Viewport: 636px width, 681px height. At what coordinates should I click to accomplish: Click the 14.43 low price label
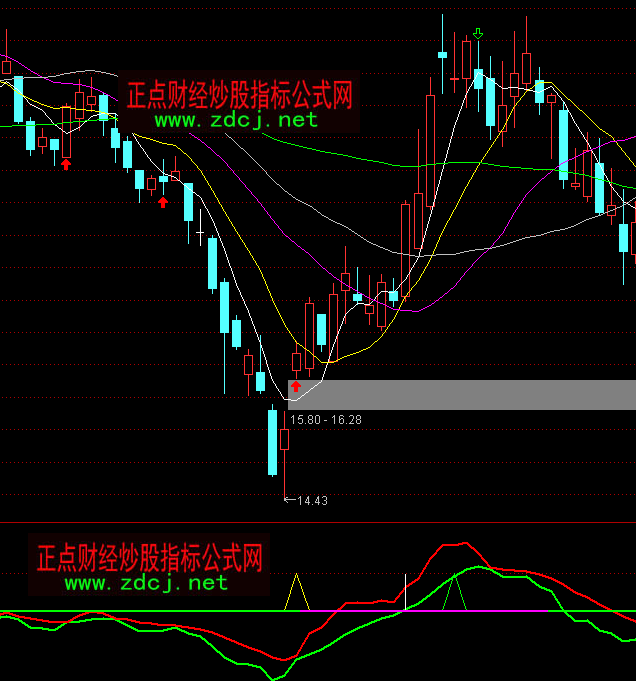312,501
